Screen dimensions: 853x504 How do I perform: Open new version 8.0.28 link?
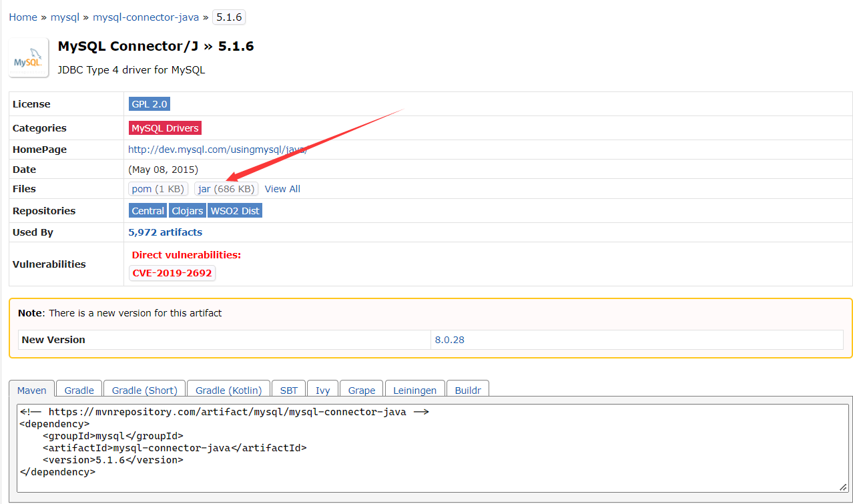pos(450,340)
